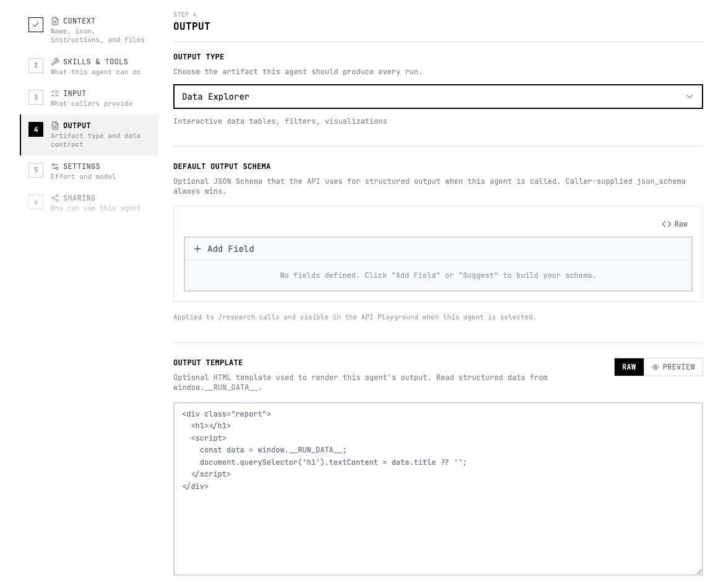
Task: Click the 'Who can use this agent' subtitle
Action: [x=95, y=209]
